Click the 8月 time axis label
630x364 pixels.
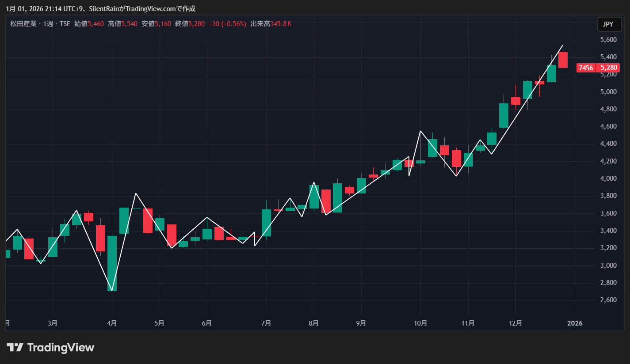(313, 323)
